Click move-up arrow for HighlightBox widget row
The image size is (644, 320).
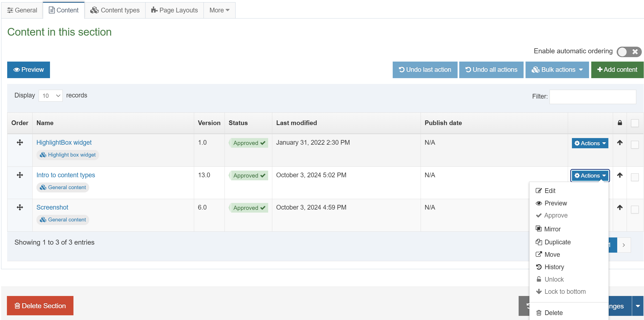pos(620,142)
